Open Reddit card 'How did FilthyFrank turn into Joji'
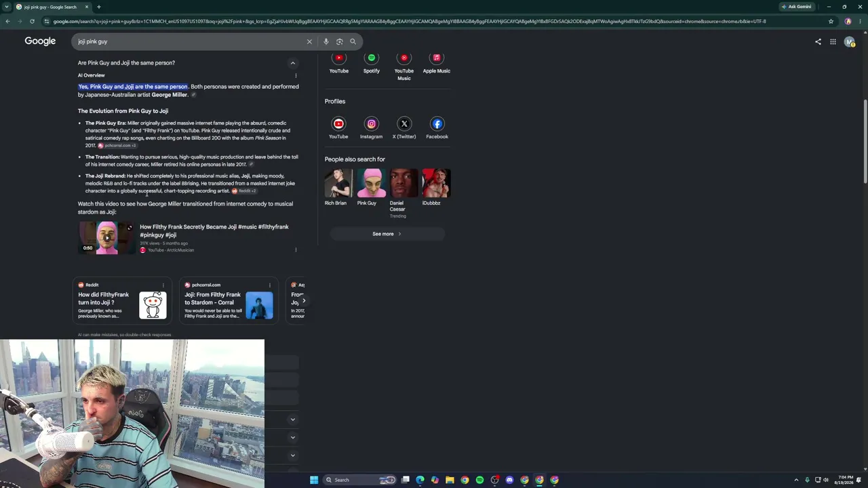Image resolution: width=868 pixels, height=488 pixels. click(x=122, y=300)
